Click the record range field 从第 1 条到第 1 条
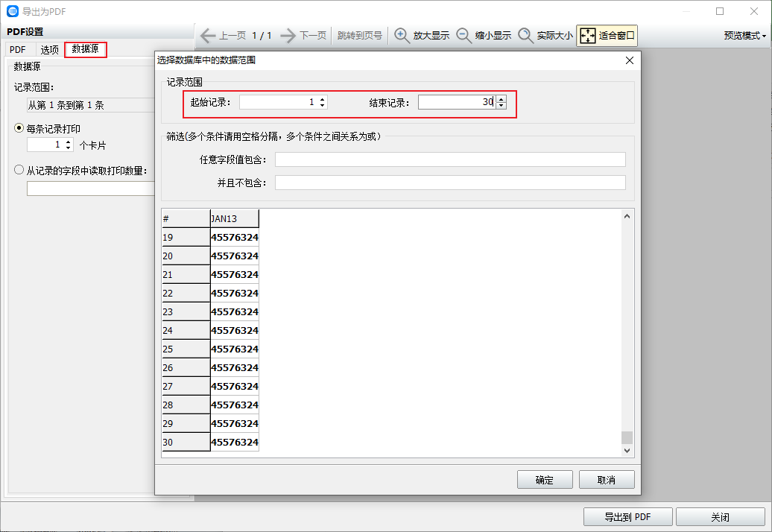The height and width of the screenshot is (532, 772). coord(91,105)
